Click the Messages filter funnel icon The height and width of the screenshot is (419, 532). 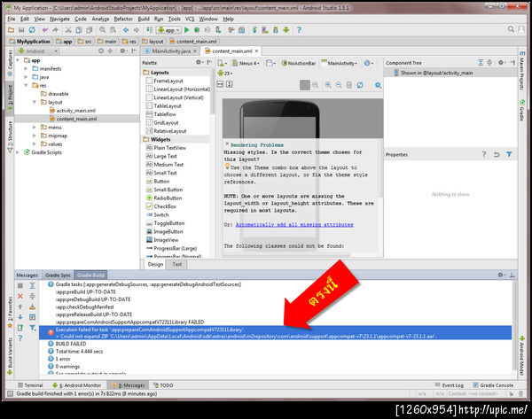(x=32, y=328)
